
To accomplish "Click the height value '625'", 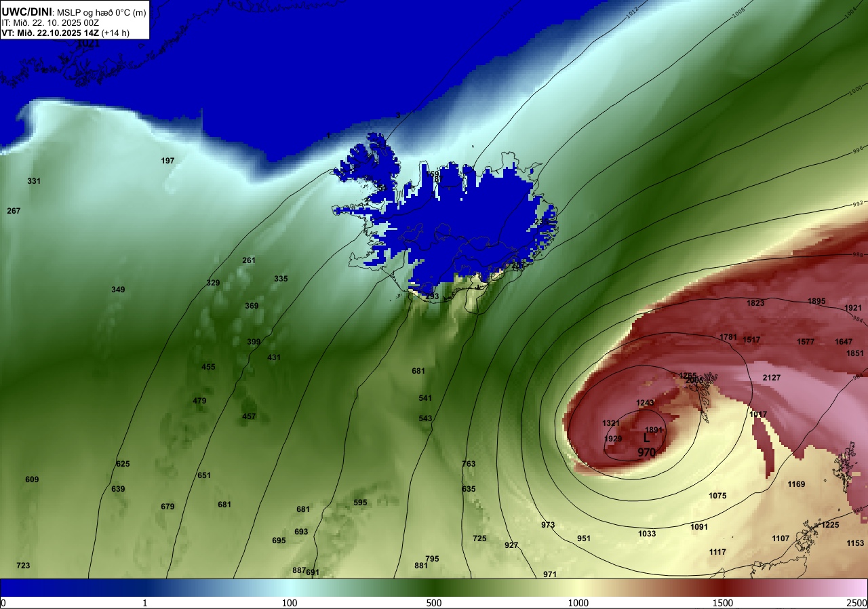I will click(x=123, y=464).
